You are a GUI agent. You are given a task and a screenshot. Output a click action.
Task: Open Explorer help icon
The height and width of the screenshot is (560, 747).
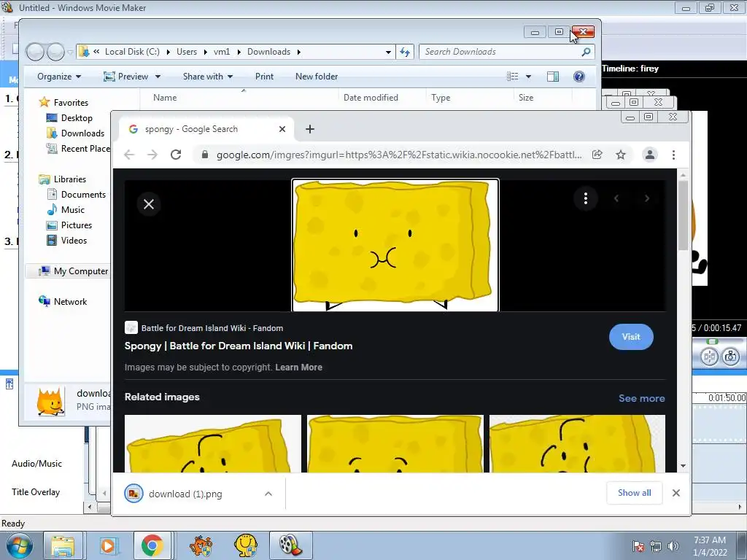pyautogui.click(x=578, y=77)
